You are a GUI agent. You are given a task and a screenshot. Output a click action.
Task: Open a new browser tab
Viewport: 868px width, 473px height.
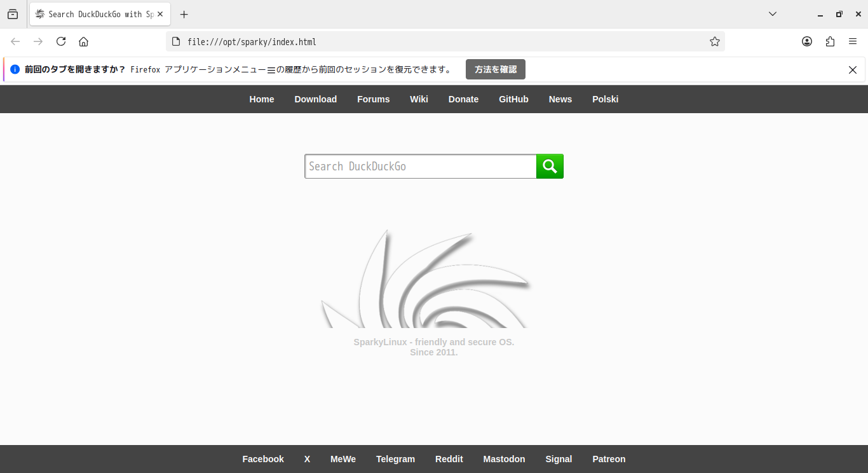184,13
